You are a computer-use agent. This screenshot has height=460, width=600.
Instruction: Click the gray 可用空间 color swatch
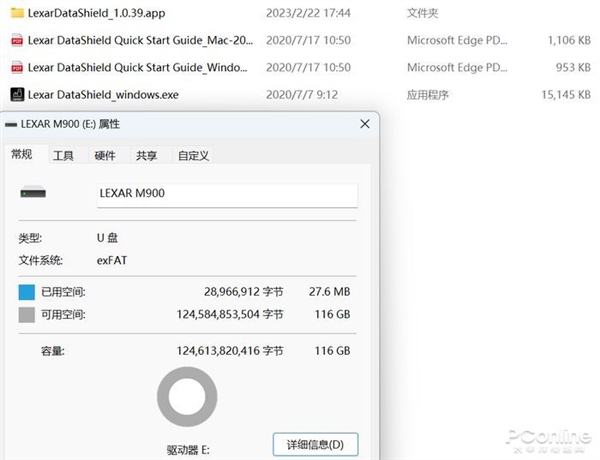[x=27, y=315]
